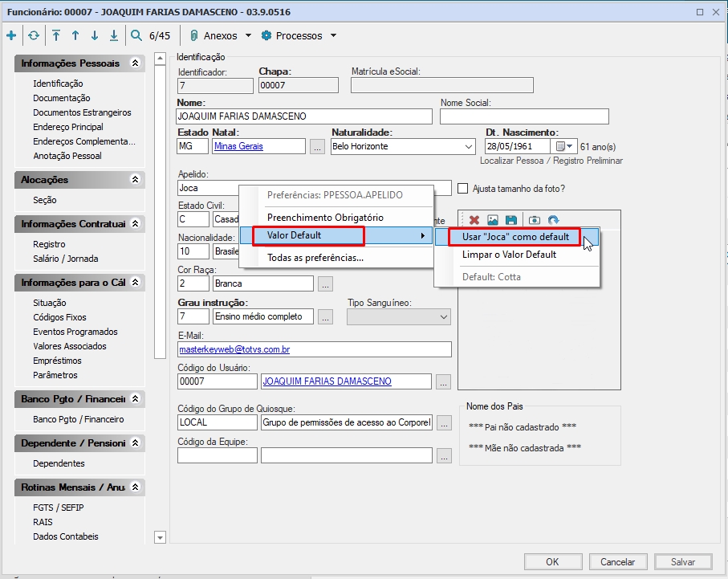Open the JOAQUIM FARIAS DAMASCENO user link
The height and width of the screenshot is (579, 728).
327,381
